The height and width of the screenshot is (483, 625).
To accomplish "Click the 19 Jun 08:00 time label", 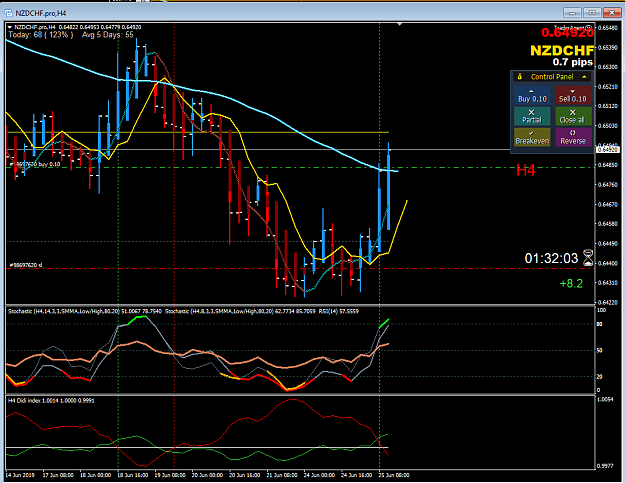I will pyautogui.click(x=170, y=475).
